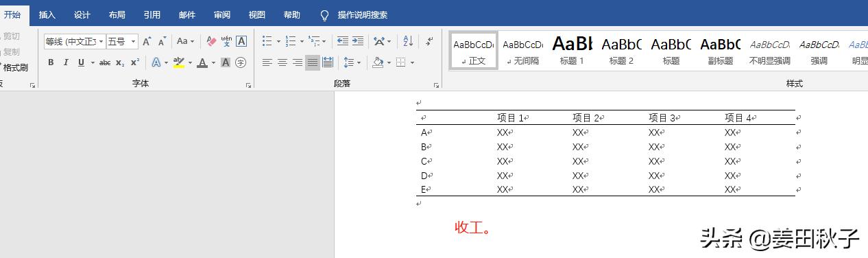The width and height of the screenshot is (868, 258).
Task: Expand bullet library dropdown arrow
Action: tap(278, 41)
